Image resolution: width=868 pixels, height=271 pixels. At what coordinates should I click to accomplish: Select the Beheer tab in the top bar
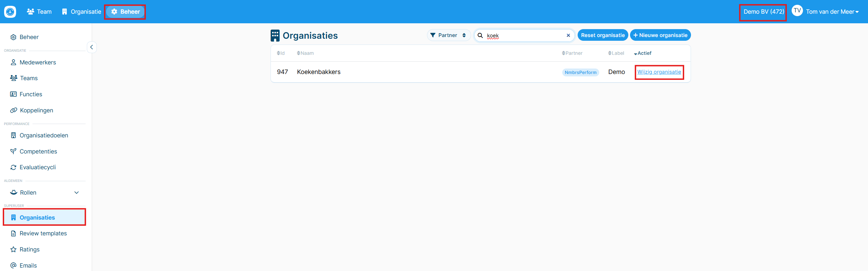click(125, 12)
